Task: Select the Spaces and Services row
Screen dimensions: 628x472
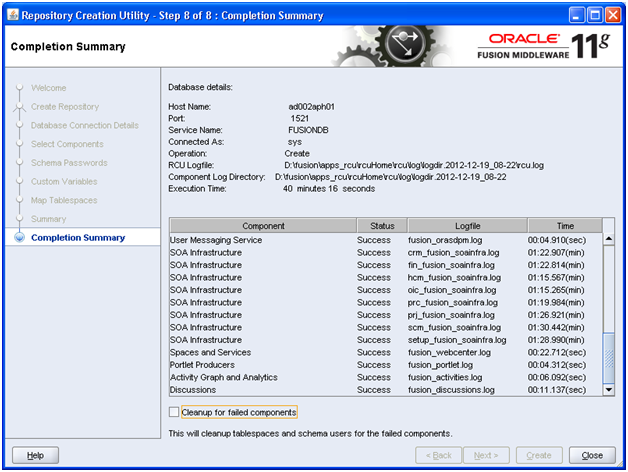Action: click(x=386, y=352)
